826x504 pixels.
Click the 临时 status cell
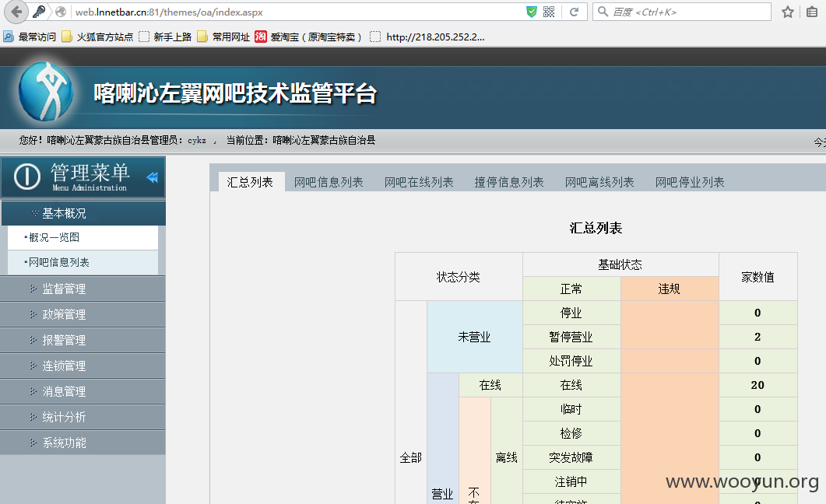coord(571,409)
